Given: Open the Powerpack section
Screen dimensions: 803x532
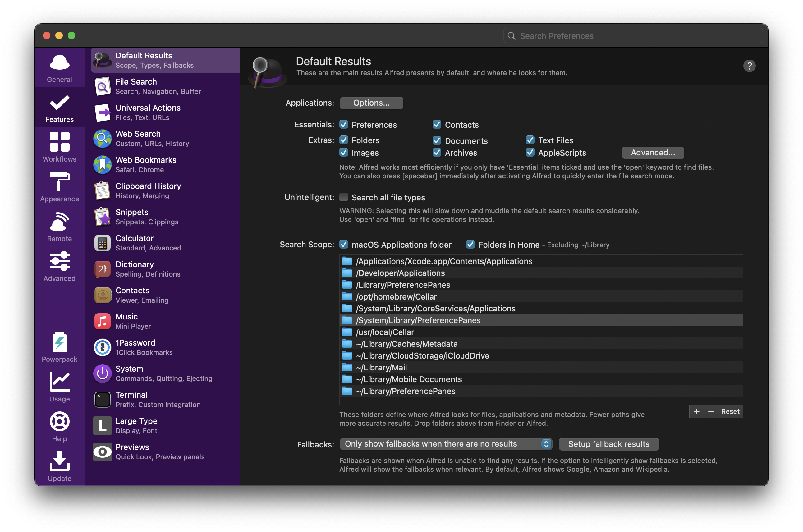Looking at the screenshot, I should [59, 347].
